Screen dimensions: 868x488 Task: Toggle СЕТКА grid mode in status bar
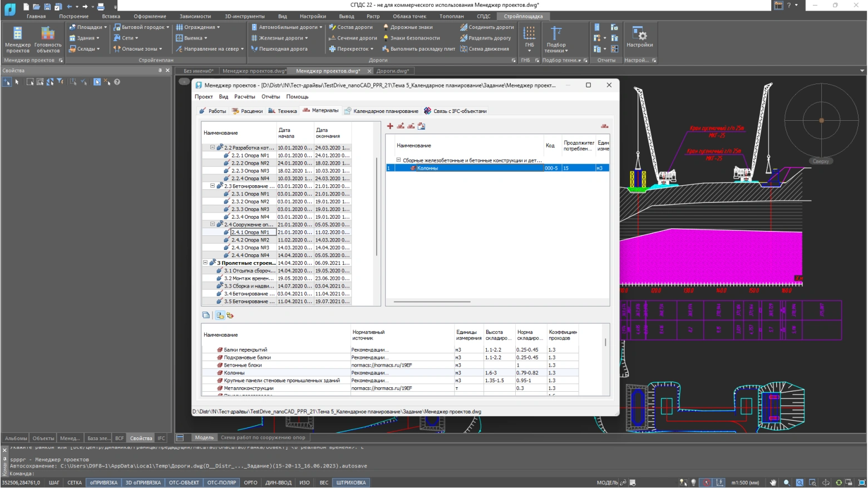75,482
